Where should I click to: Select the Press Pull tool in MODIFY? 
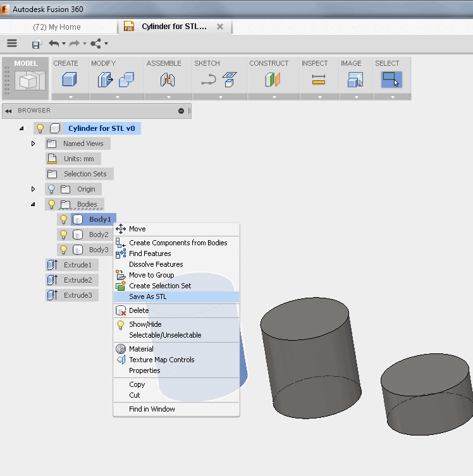(105, 80)
